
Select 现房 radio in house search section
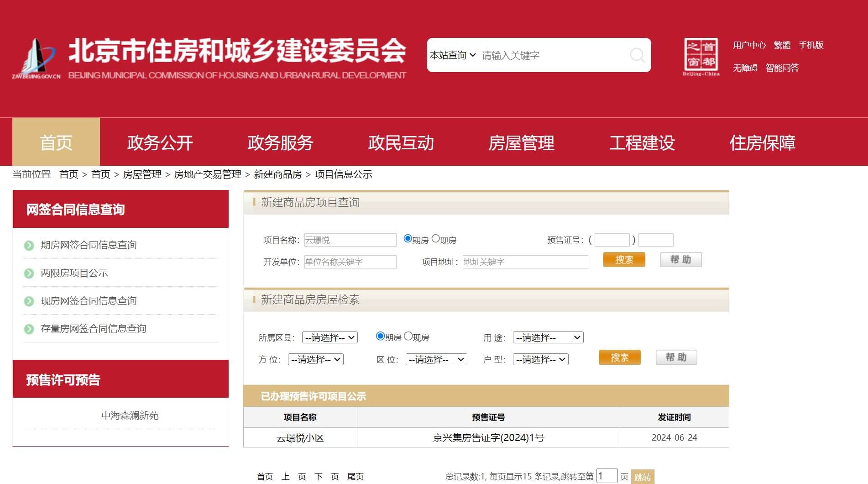tap(408, 337)
